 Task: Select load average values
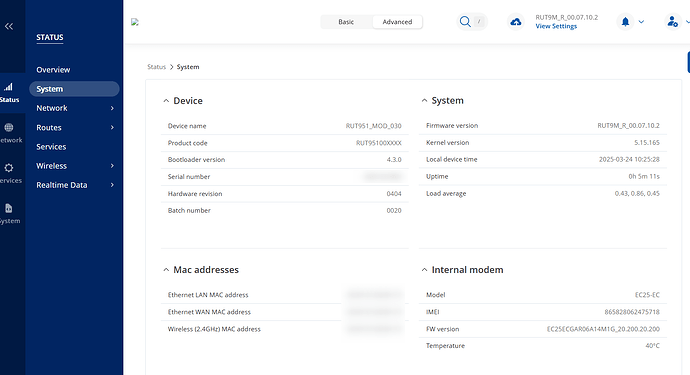[637, 194]
